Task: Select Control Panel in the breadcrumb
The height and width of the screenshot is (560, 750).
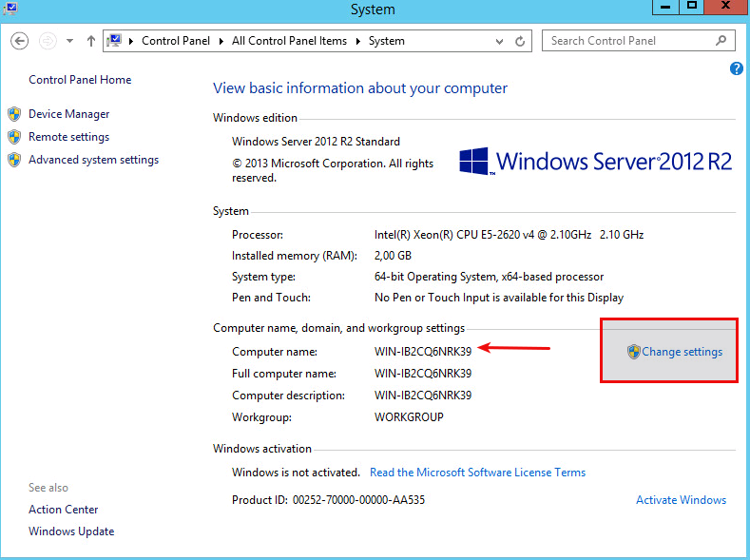Action: tap(176, 41)
